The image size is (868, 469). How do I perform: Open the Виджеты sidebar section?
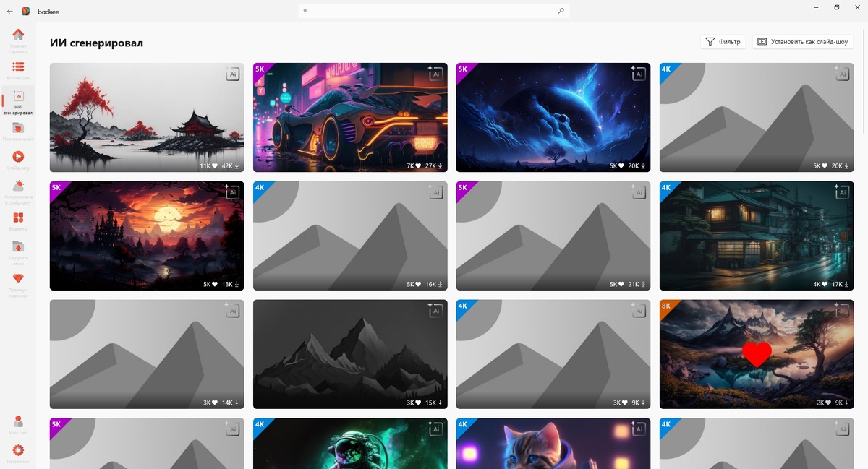click(18, 221)
